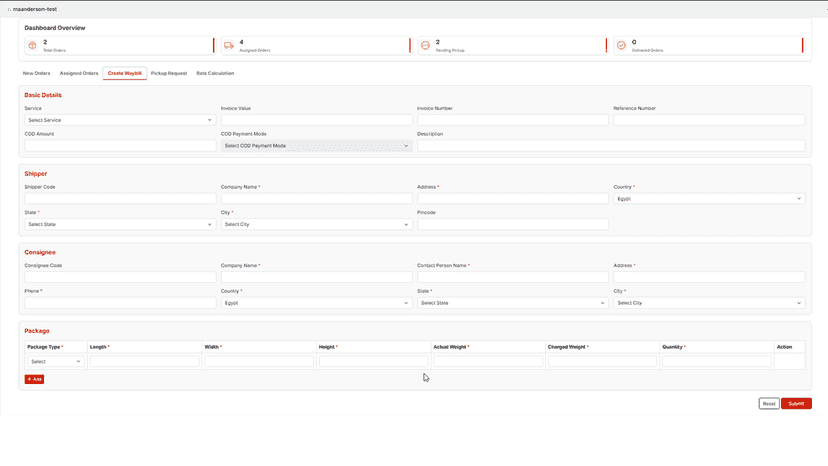The width and height of the screenshot is (828, 466).
Task: Add a new package row
Action: tap(34, 379)
